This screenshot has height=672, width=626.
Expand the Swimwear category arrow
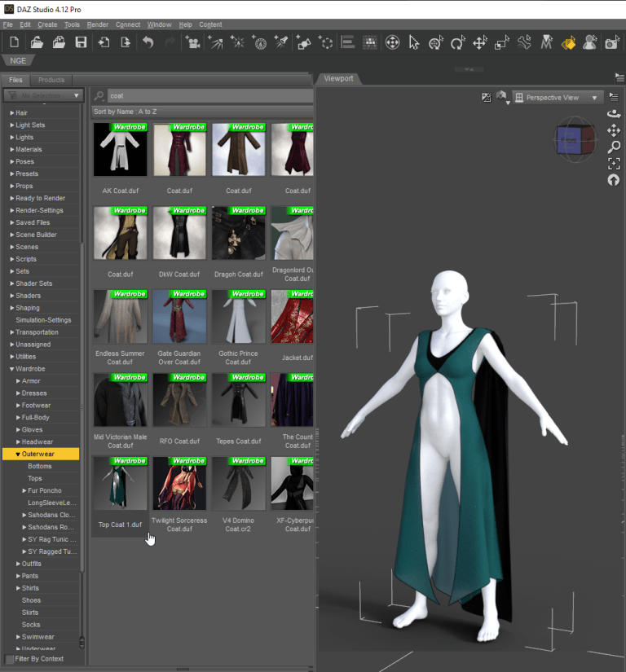pyautogui.click(x=18, y=637)
